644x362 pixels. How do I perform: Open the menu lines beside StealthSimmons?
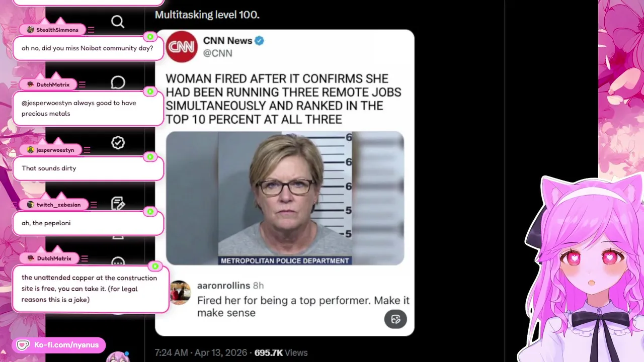point(91,30)
